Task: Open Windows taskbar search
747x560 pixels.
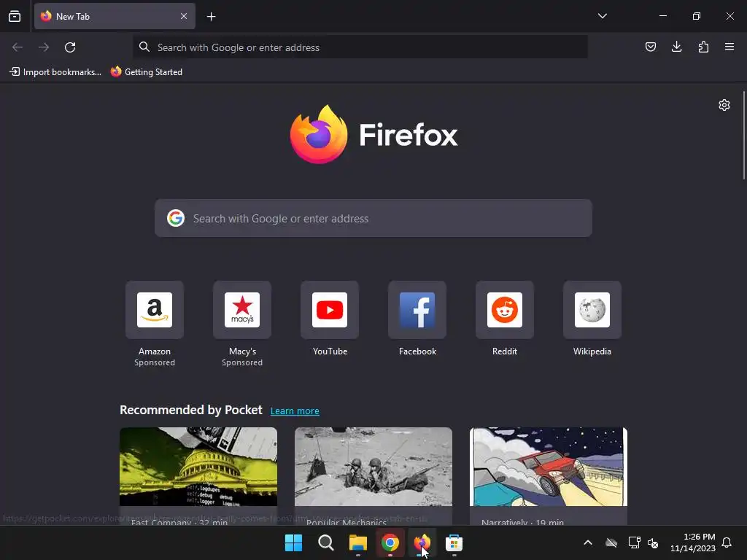Action: [326, 542]
